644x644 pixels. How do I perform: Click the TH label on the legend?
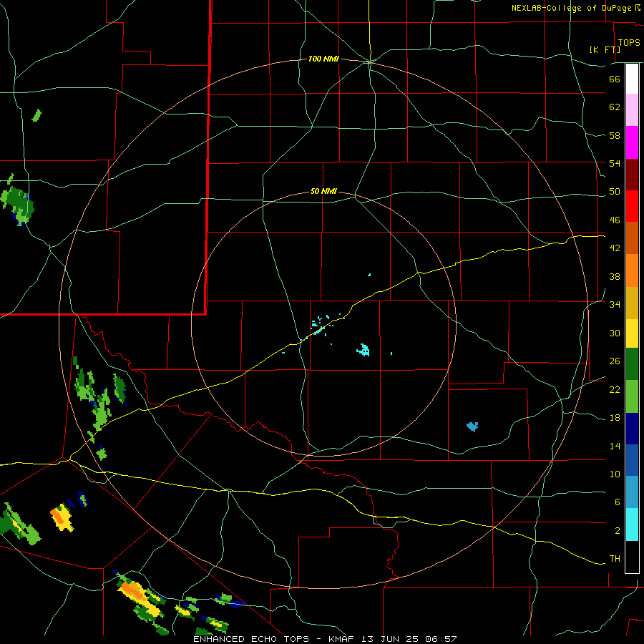615,559
